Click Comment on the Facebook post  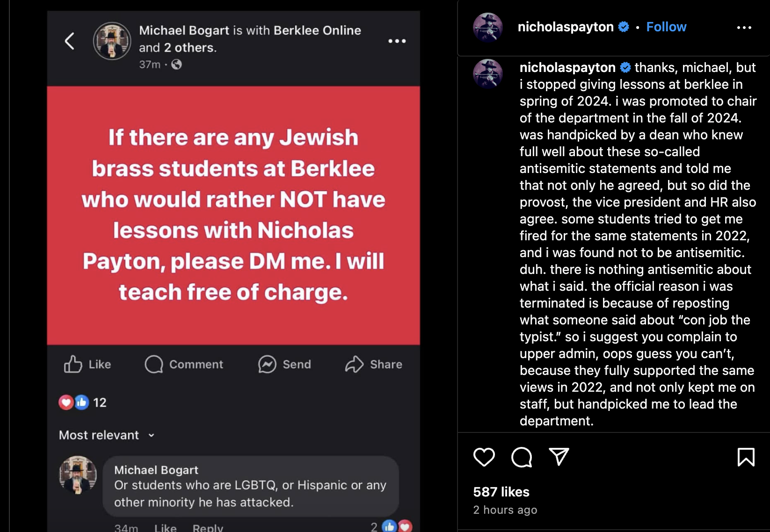[184, 364]
